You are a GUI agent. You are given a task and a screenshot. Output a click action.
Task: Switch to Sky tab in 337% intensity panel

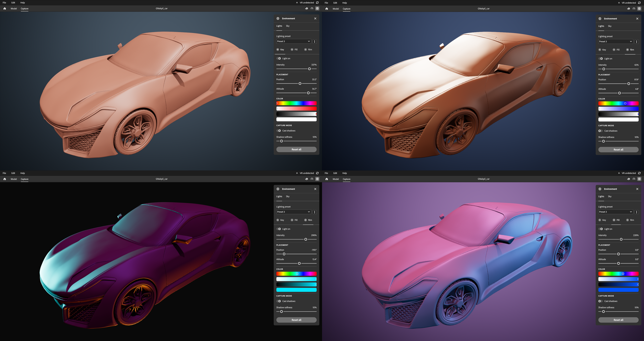click(288, 26)
